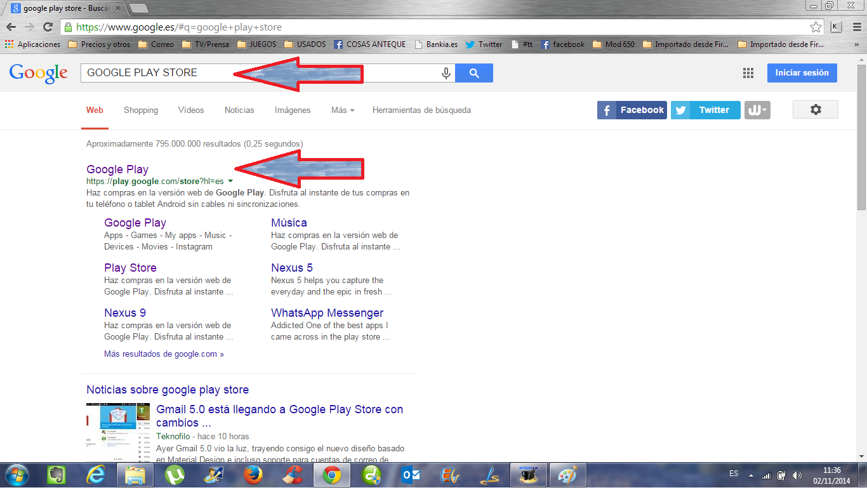This screenshot has width=867, height=504.
Task: Open the settings gear options
Action: tap(815, 110)
